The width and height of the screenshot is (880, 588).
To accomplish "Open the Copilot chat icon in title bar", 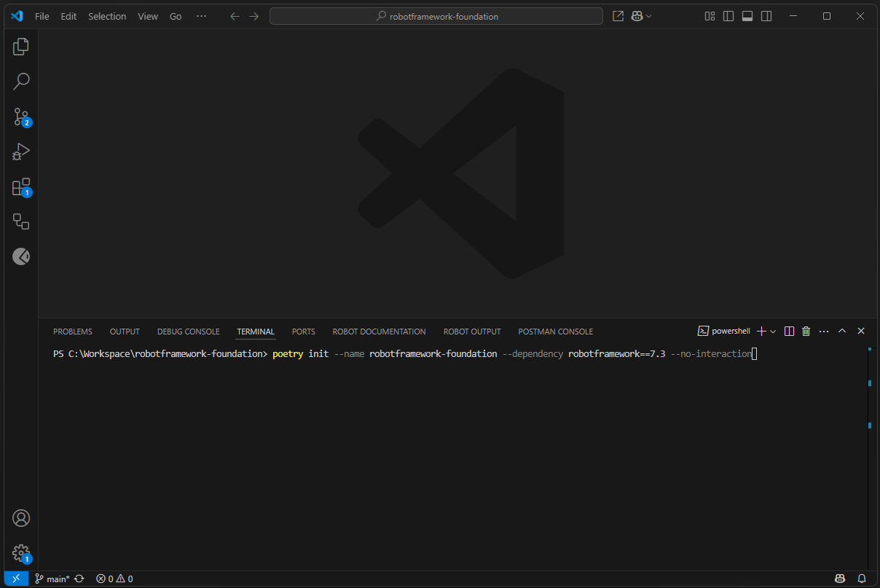I will [637, 16].
